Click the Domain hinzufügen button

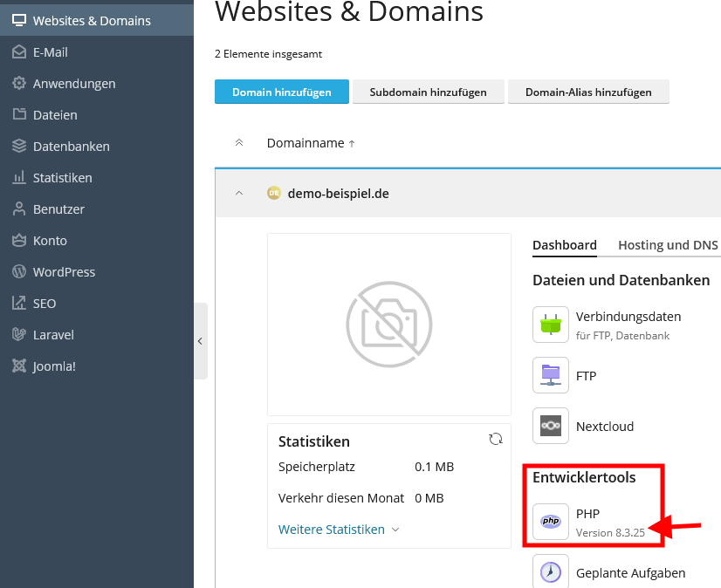point(281,91)
